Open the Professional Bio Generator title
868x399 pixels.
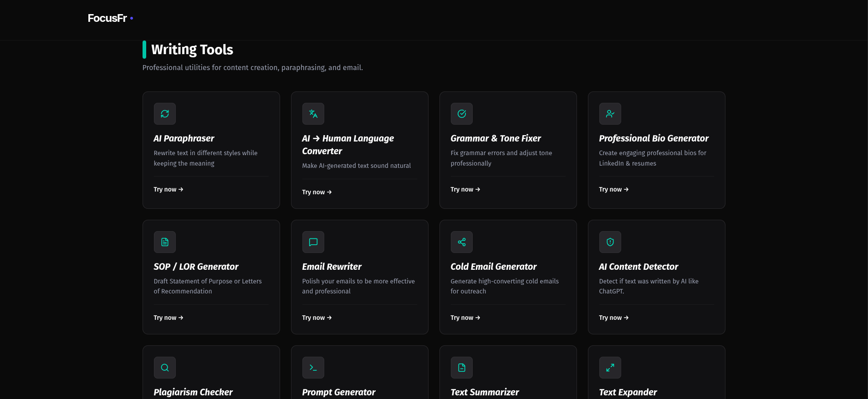pyautogui.click(x=654, y=138)
